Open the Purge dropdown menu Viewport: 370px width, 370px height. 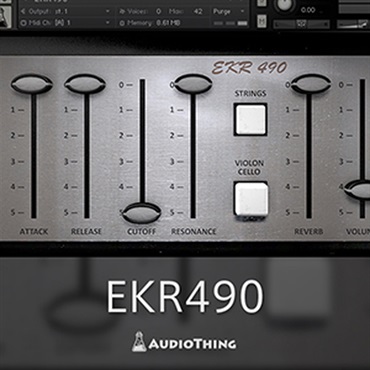(229, 11)
